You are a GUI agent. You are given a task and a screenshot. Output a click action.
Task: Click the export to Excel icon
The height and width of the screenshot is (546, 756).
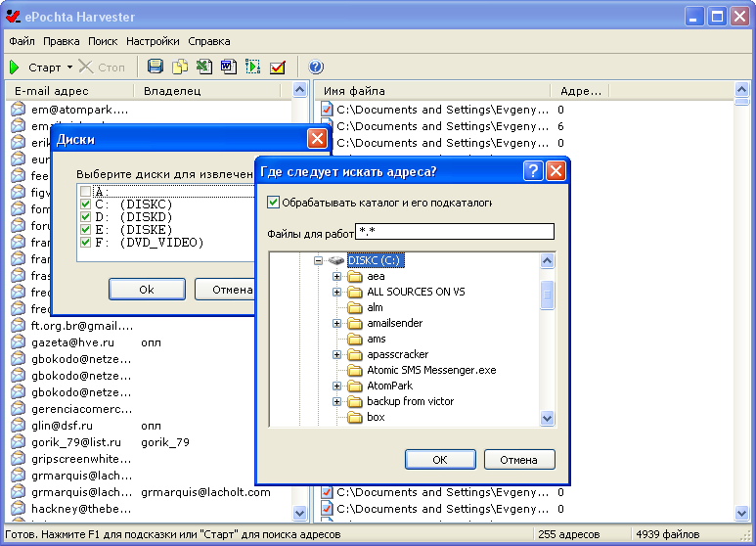203,68
